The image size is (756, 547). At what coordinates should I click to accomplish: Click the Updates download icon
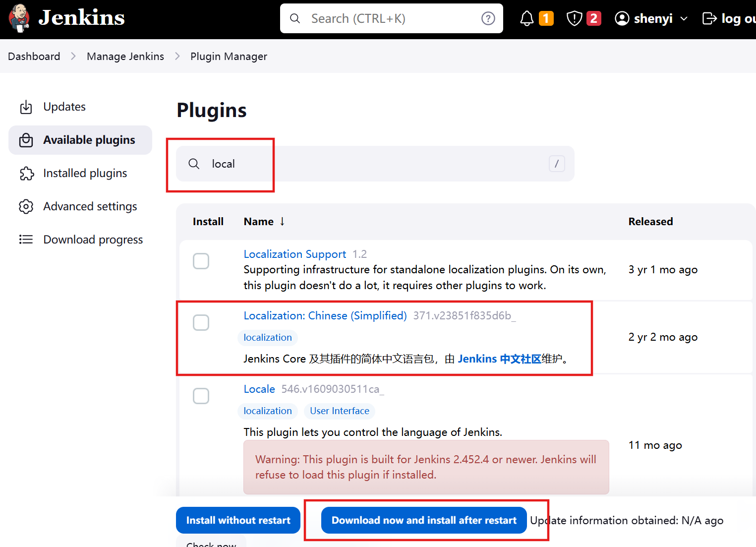[x=26, y=107]
